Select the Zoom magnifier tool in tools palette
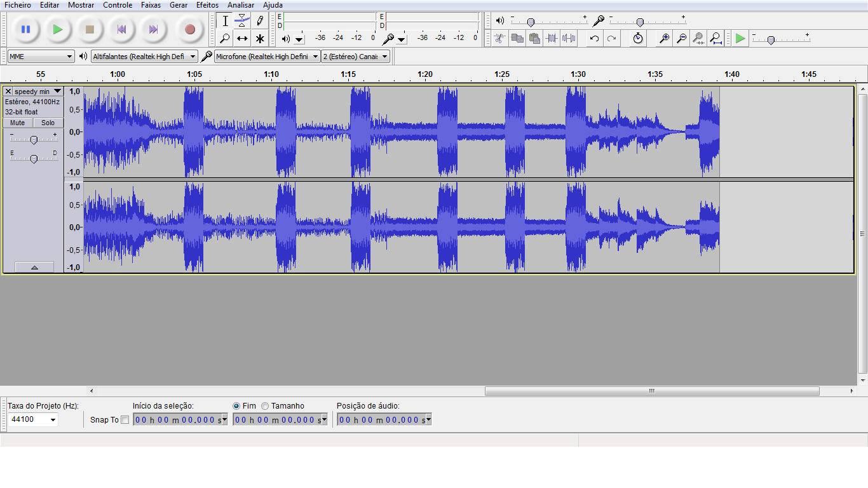The height and width of the screenshot is (488, 868). click(225, 39)
